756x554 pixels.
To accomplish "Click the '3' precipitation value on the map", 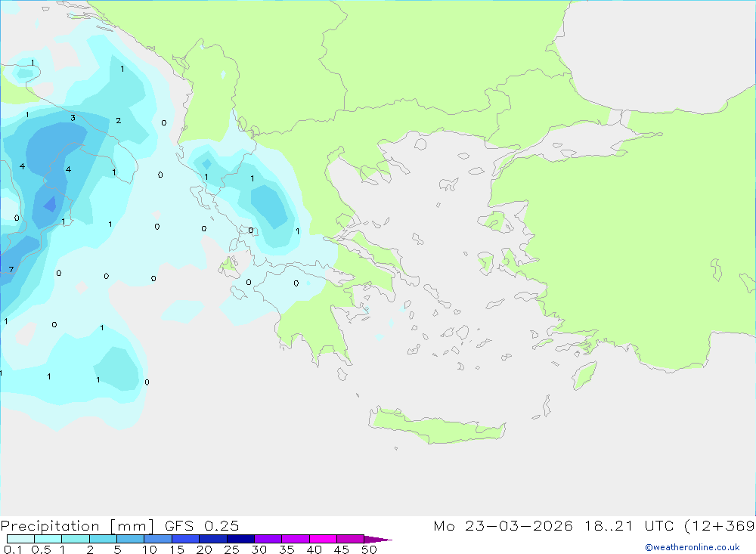I will [x=73, y=118].
